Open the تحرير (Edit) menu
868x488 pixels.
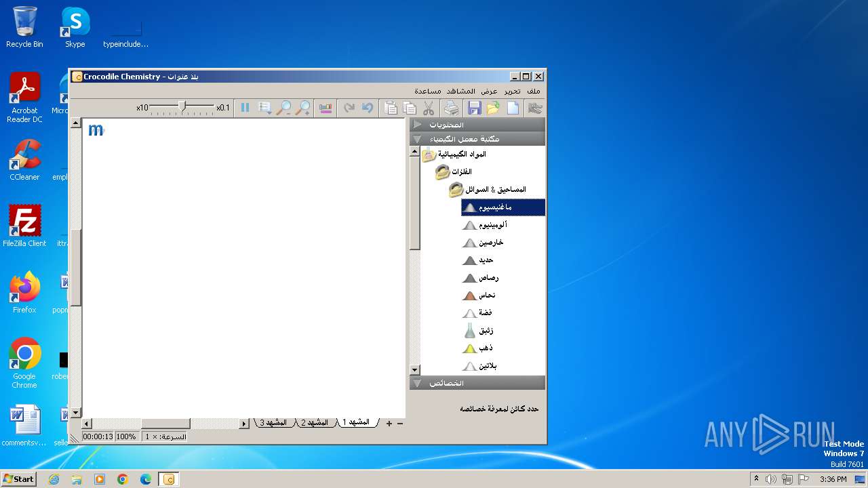point(513,91)
